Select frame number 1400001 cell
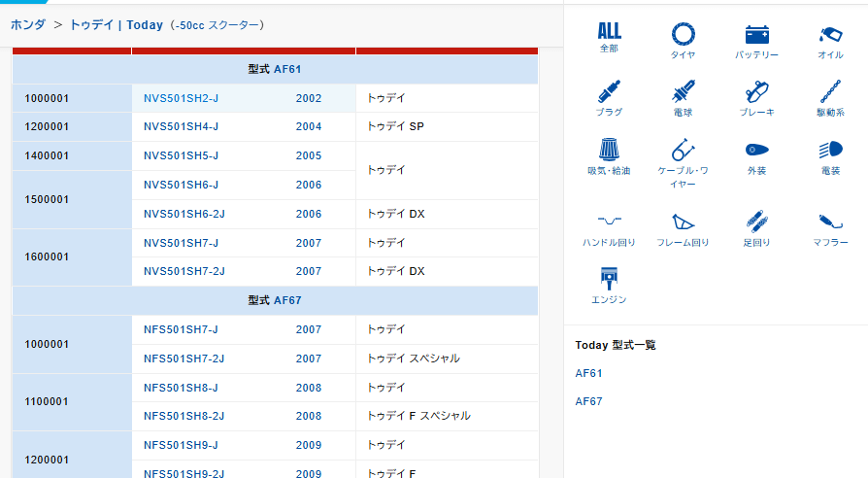 tap(72, 155)
